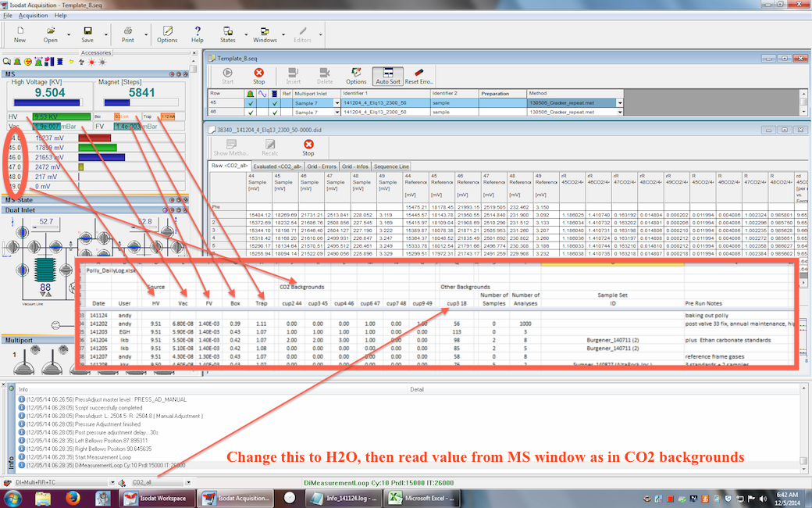812x508 pixels.
Task: Open the DI+Multi+RR+TC configuration dropdown
Action: pos(114,482)
